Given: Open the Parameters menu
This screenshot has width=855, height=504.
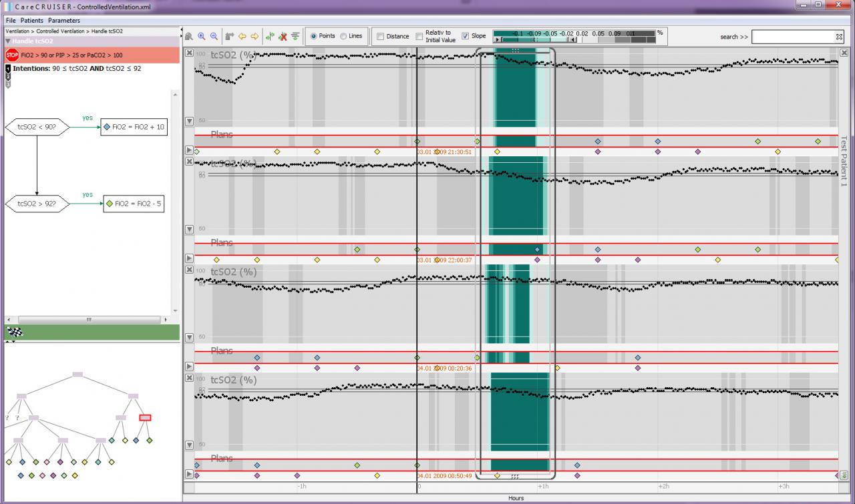Looking at the screenshot, I should click(x=64, y=21).
